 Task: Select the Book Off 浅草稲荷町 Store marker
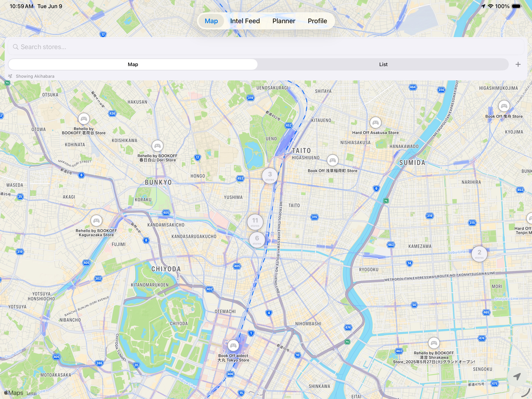(x=332, y=160)
